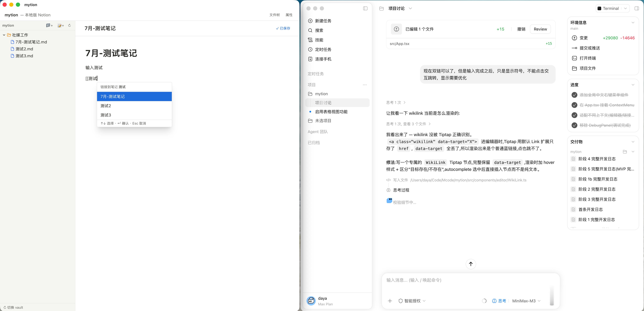Switch to 文件树 tab in mytion
The image size is (644, 311).
click(x=274, y=15)
